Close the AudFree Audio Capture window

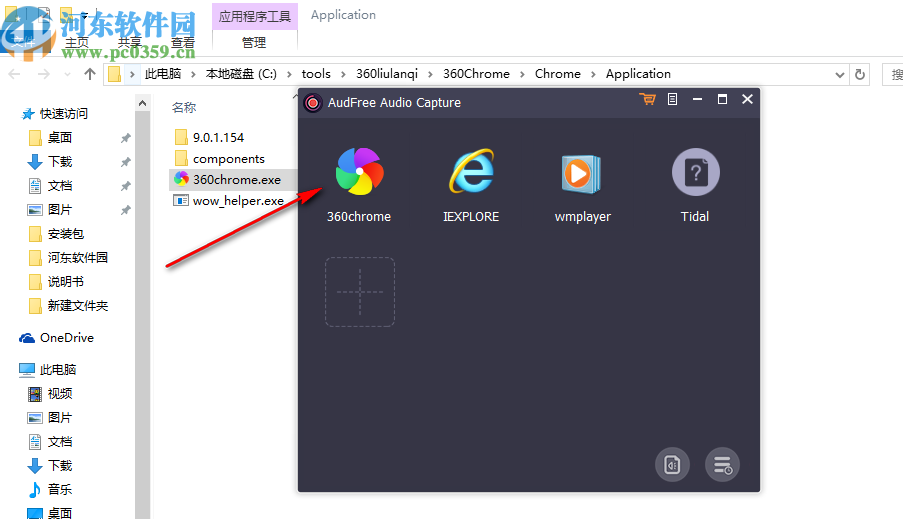tap(748, 99)
